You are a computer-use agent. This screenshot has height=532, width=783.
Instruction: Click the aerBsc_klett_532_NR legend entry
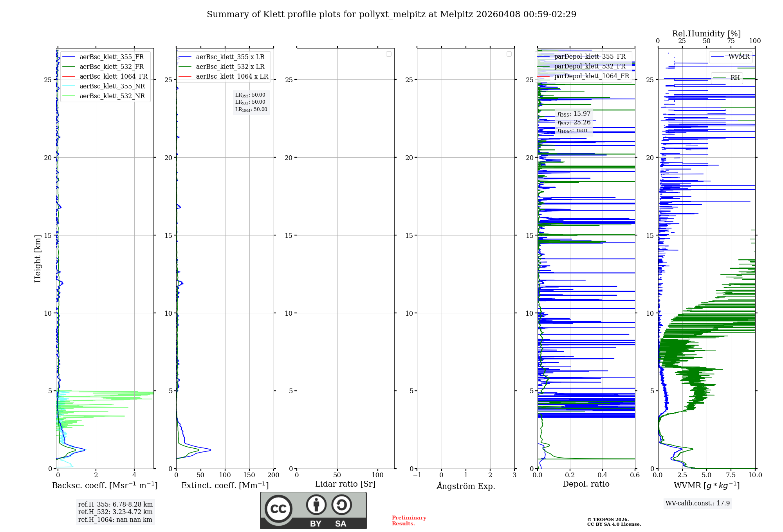(112, 96)
